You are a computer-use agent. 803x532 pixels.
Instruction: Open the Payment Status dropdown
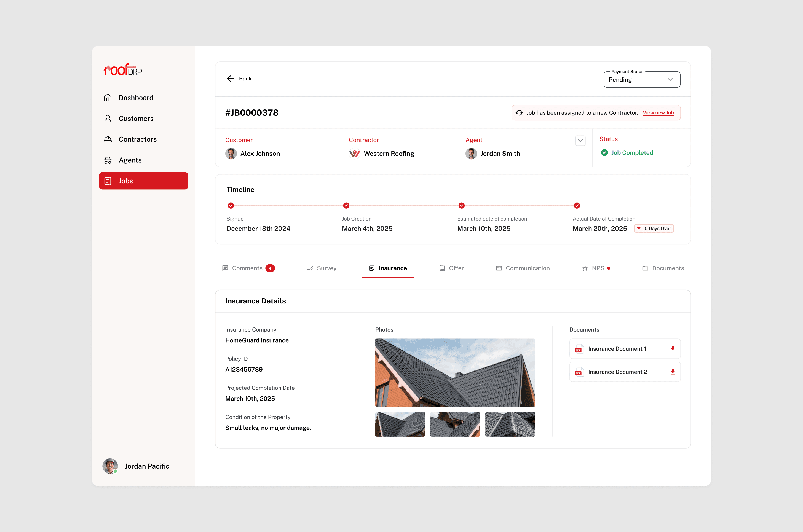641,80
